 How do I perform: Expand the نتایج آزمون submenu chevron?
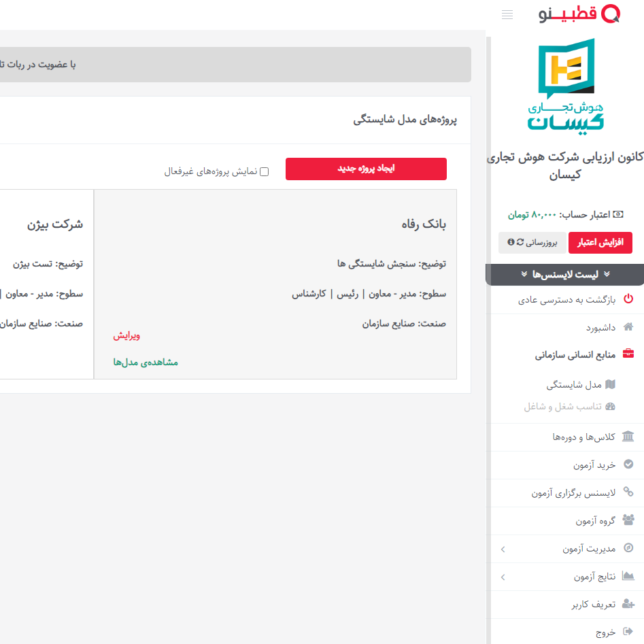(x=503, y=577)
